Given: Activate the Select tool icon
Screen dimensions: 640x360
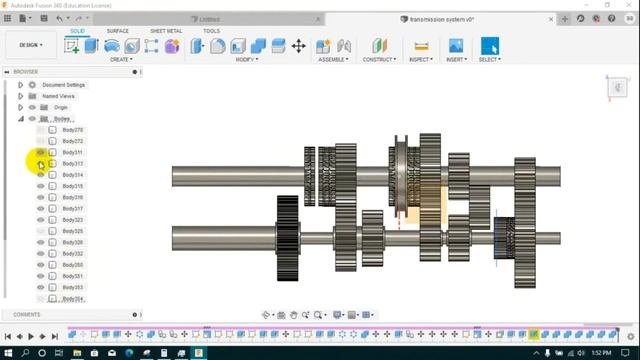Looking at the screenshot, I should [x=490, y=46].
